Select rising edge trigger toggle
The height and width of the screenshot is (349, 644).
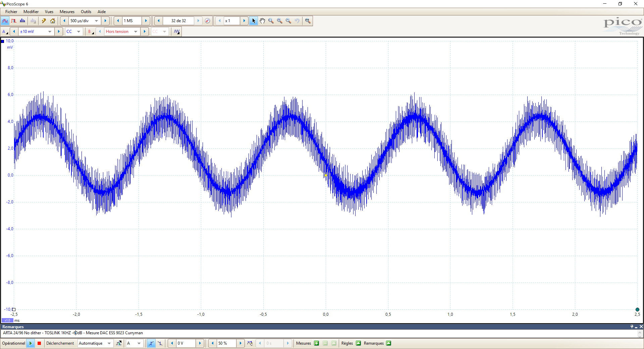point(151,343)
